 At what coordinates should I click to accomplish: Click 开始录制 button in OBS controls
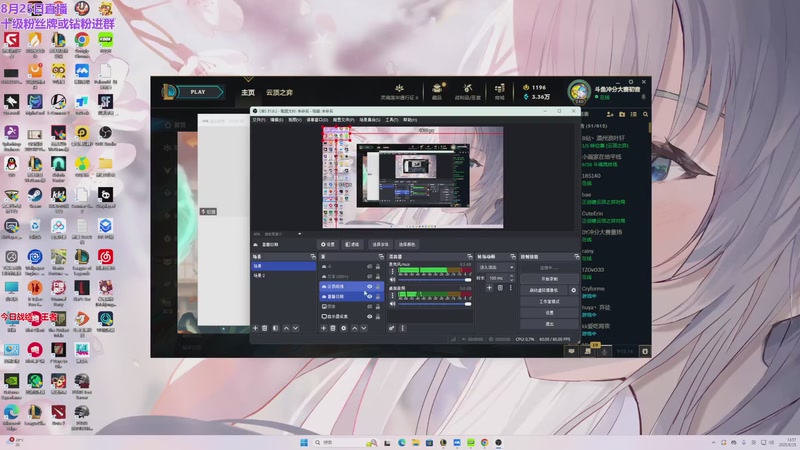(x=549, y=279)
